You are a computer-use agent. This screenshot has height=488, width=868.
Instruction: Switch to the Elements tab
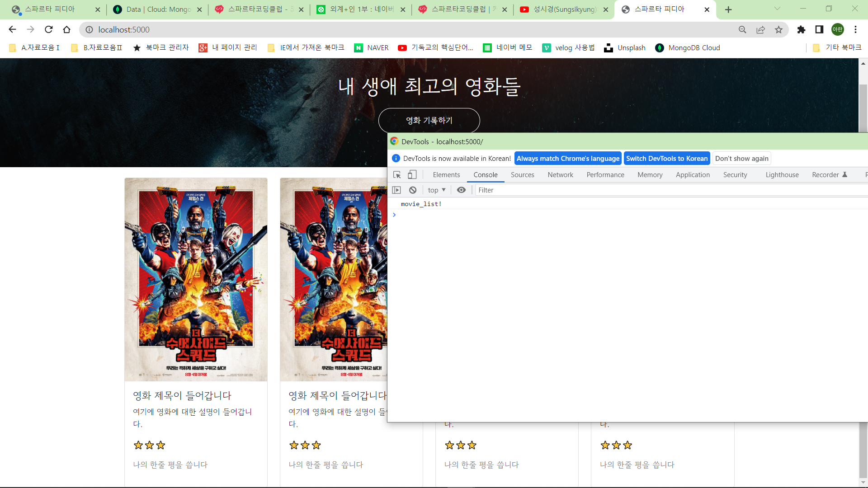click(x=446, y=175)
